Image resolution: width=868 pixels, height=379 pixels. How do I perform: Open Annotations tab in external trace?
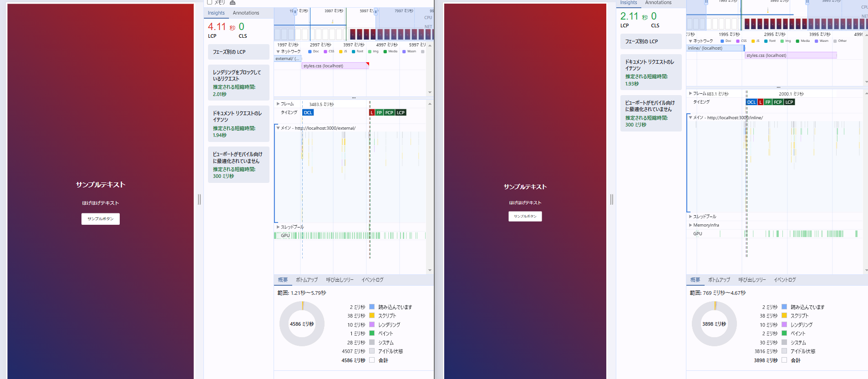point(246,13)
